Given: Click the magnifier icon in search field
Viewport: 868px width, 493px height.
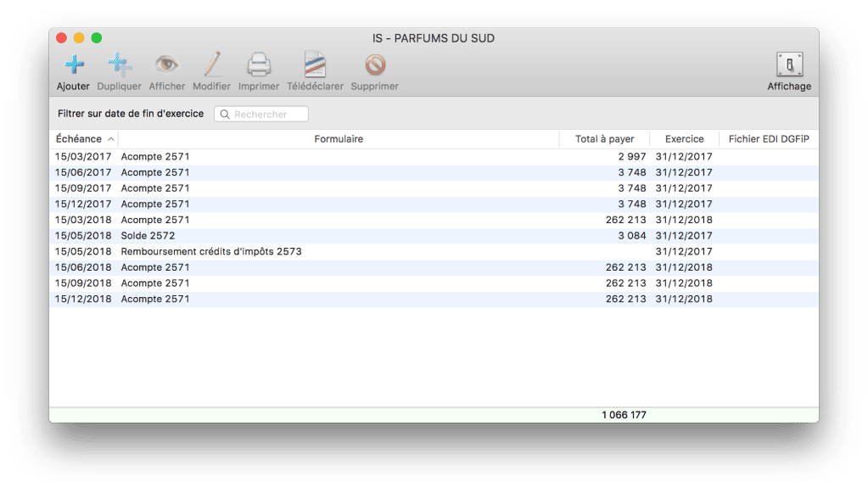Looking at the screenshot, I should tap(225, 115).
